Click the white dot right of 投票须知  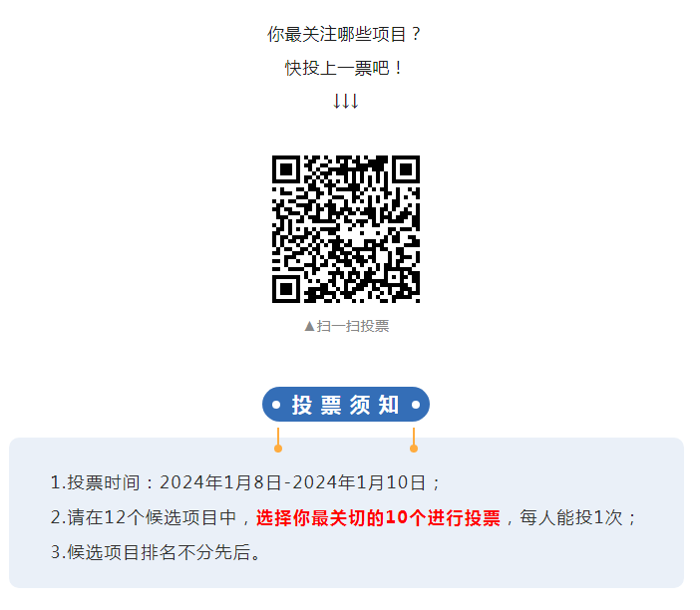(416, 405)
